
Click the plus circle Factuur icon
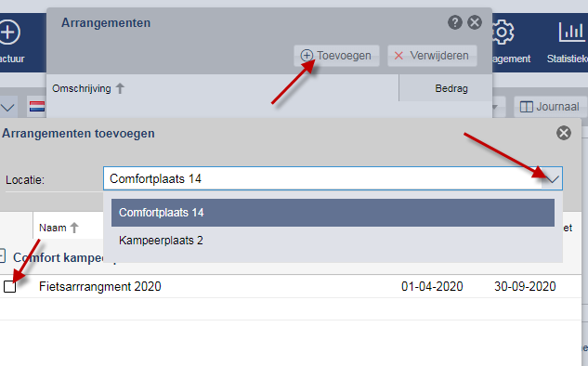click(x=9, y=33)
